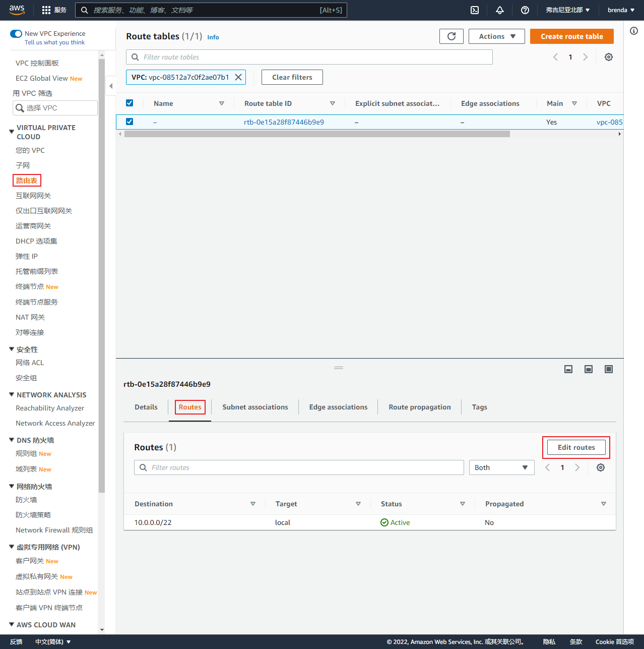
Task: Click Tell us what you think link
Action: [55, 42]
